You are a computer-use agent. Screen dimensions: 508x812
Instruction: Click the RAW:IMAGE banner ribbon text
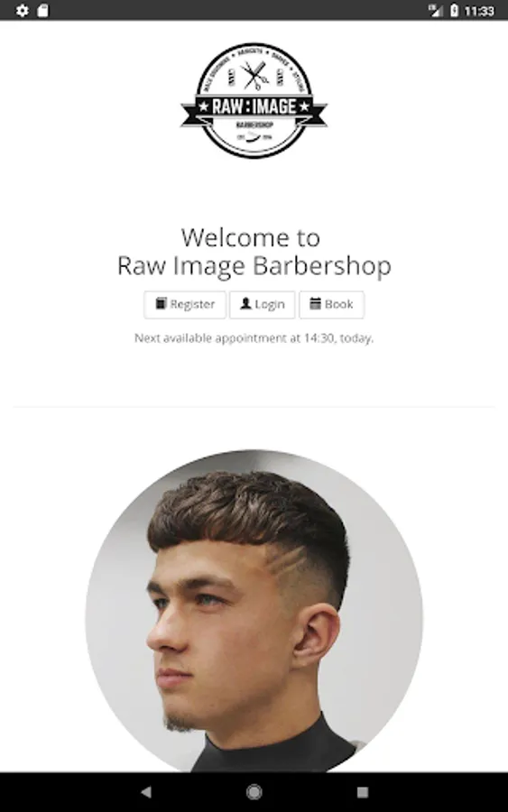coord(254,106)
